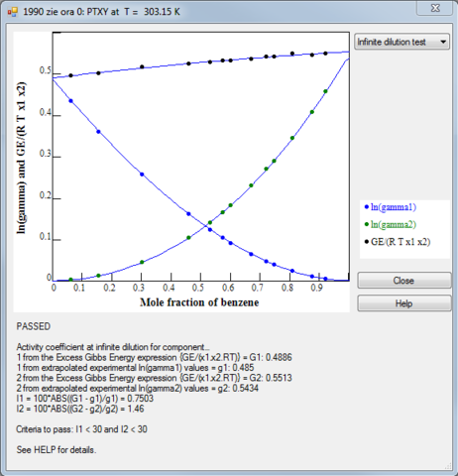Click the I2 = 1.46 result line

click(x=80, y=409)
